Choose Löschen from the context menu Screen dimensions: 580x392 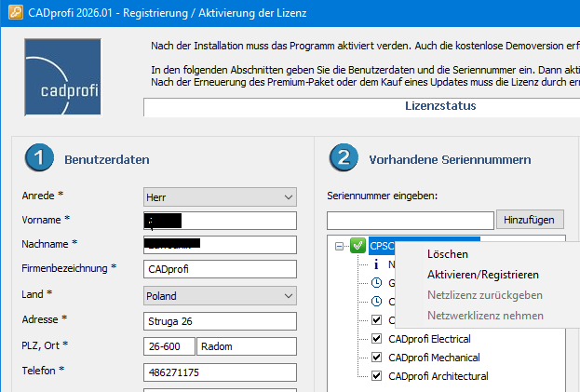(447, 254)
